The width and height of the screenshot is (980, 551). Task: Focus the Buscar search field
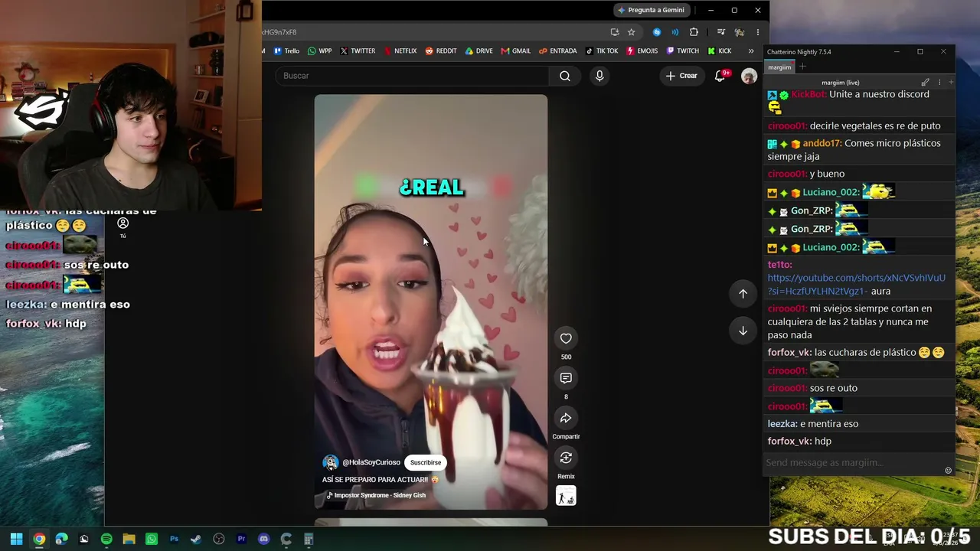(x=413, y=76)
